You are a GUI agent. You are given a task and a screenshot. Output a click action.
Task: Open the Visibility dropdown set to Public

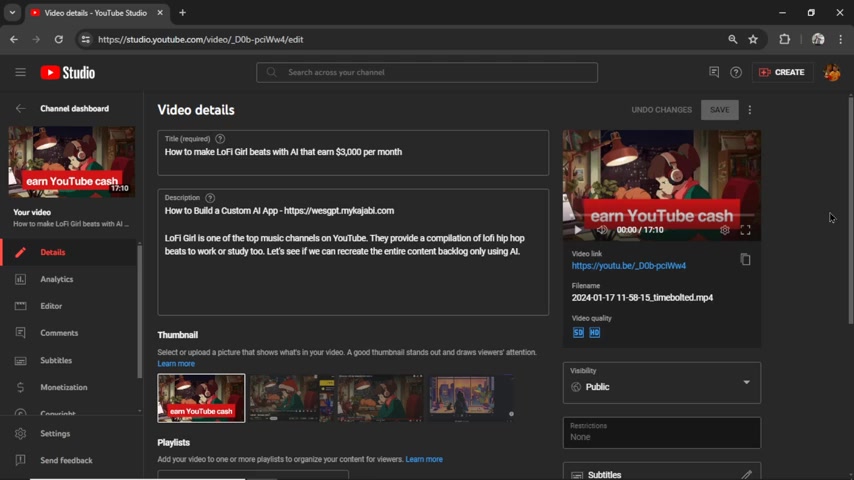pyautogui.click(x=662, y=383)
